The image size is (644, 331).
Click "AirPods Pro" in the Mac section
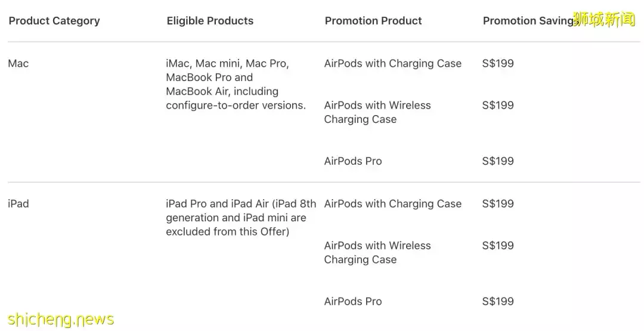(x=352, y=161)
